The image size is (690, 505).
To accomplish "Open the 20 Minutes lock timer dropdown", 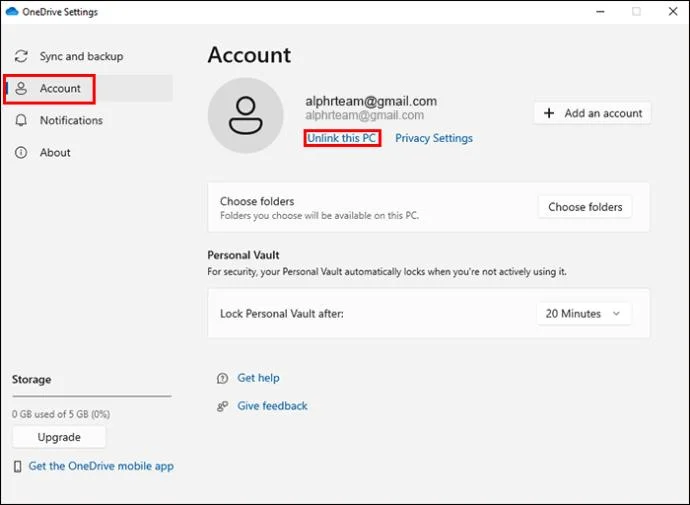I will (x=584, y=314).
